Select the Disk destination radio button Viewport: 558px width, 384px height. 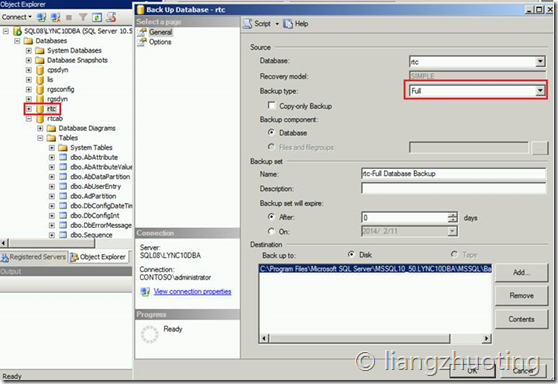pyautogui.click(x=351, y=254)
